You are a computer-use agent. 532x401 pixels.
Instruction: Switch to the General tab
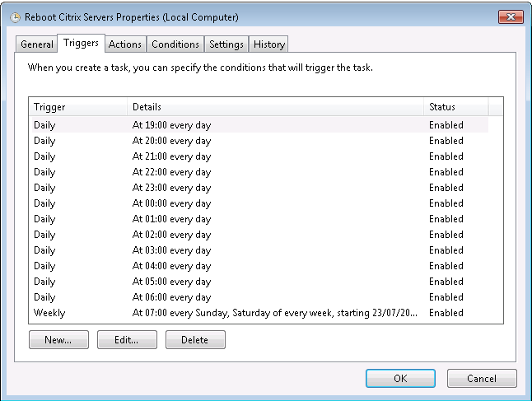[36, 44]
